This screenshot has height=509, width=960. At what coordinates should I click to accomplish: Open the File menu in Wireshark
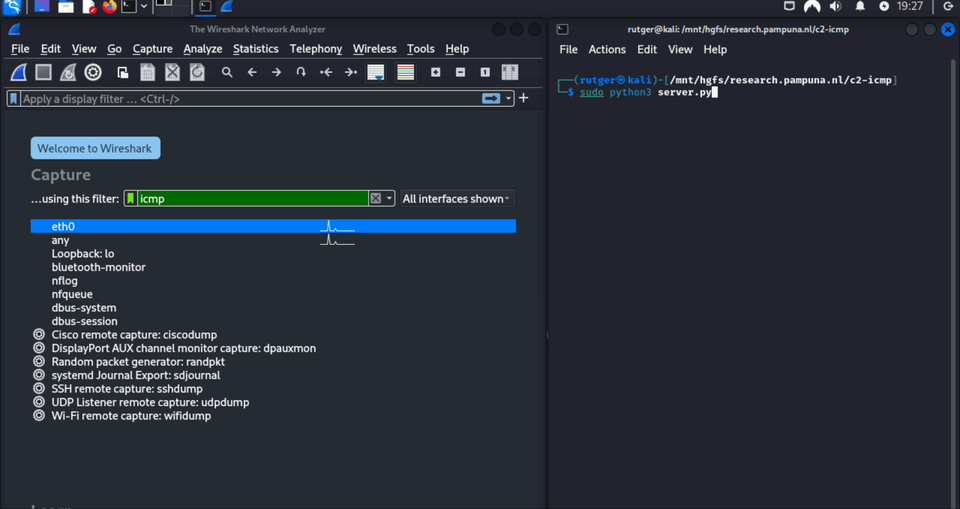pos(20,49)
